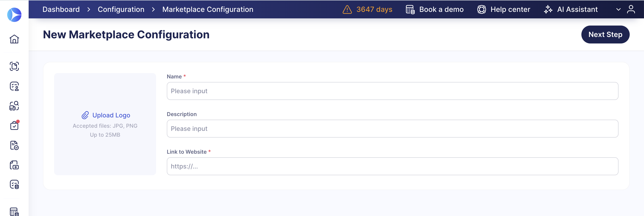The image size is (644, 216).
Task: Click the Upload Logo link
Action: tap(111, 115)
